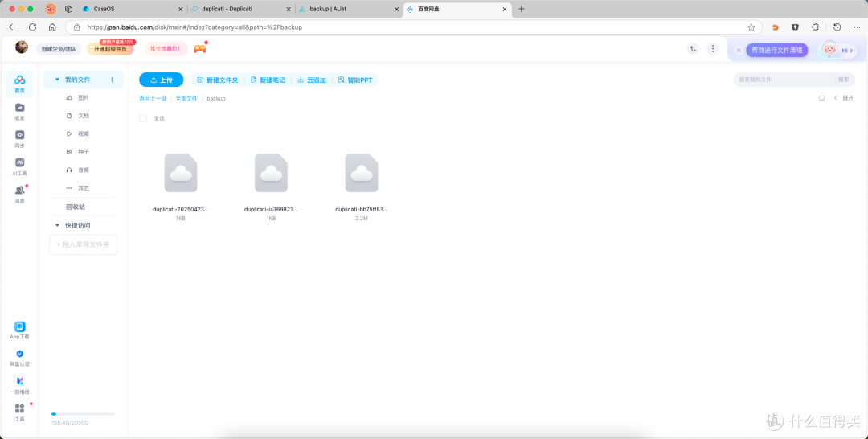Click the AI assistant Hi mascot
Viewport: 868px width, 439px height.
coord(836,50)
